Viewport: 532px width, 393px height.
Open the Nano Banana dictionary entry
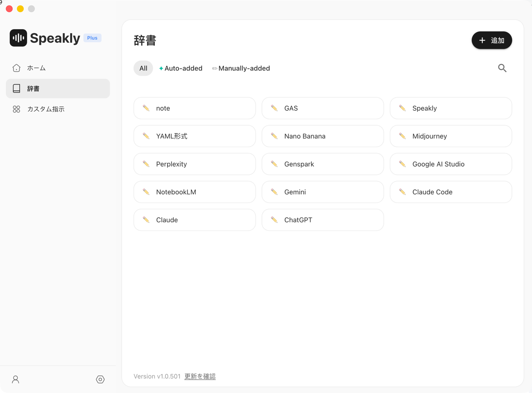point(323,136)
